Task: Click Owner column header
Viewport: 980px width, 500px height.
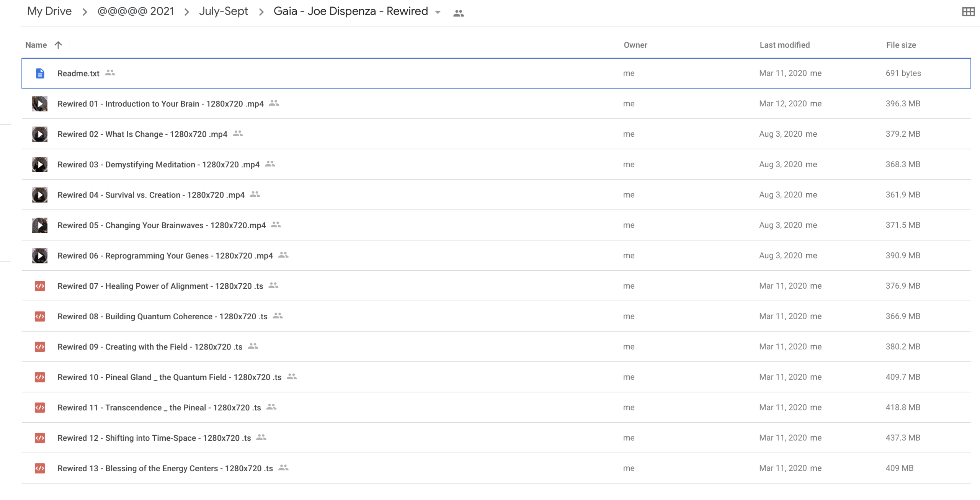Action: pos(635,45)
